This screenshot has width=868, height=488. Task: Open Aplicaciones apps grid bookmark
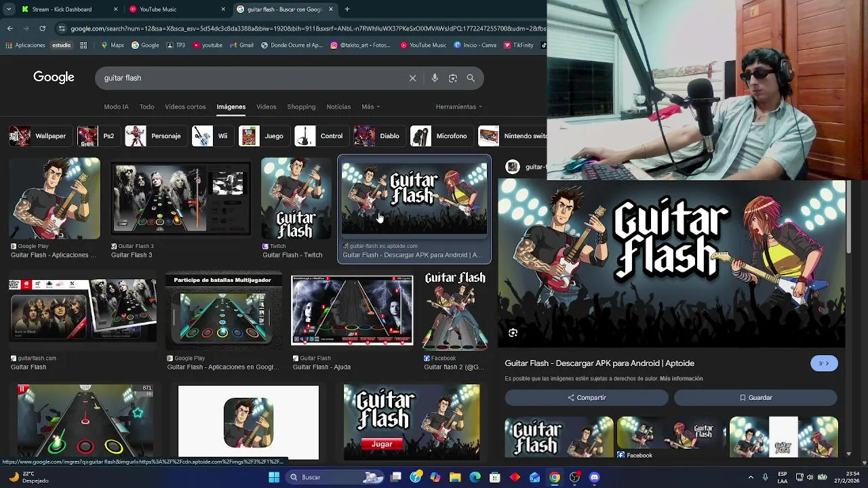[25, 45]
